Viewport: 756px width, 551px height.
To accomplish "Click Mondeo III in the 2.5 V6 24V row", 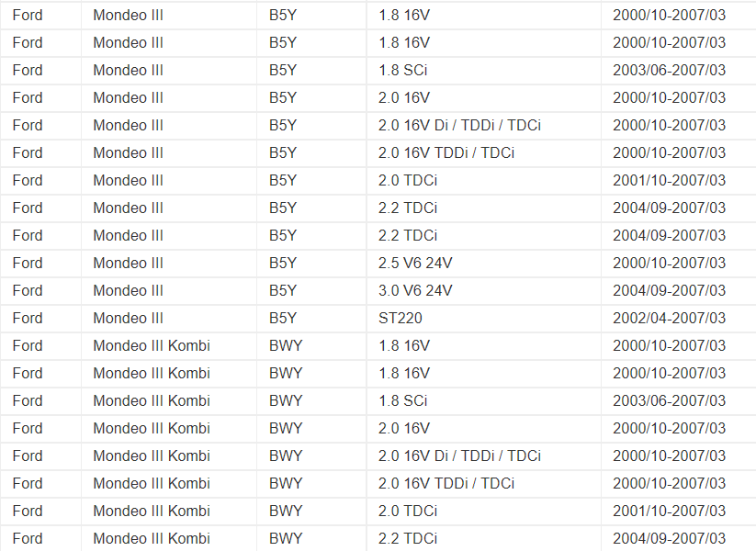I will (x=129, y=263).
